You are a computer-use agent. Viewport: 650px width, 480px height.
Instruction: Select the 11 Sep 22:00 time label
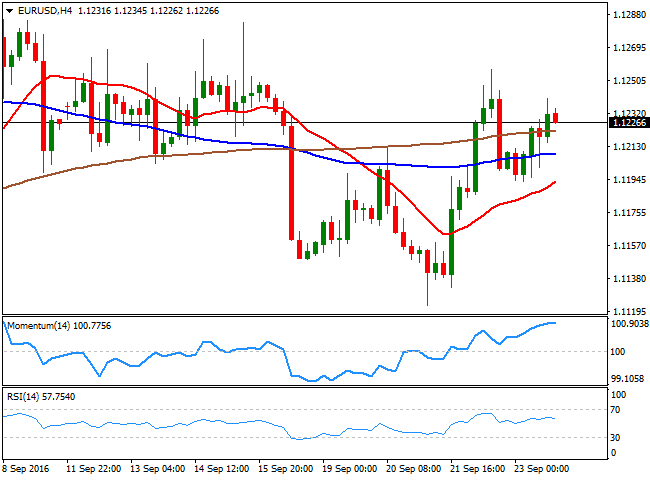(x=94, y=469)
